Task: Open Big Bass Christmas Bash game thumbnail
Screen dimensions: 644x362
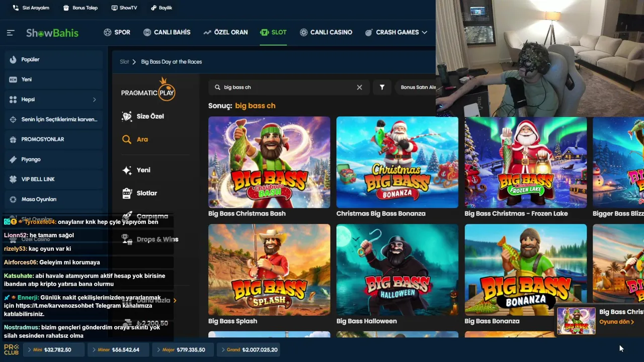Action: tap(269, 162)
